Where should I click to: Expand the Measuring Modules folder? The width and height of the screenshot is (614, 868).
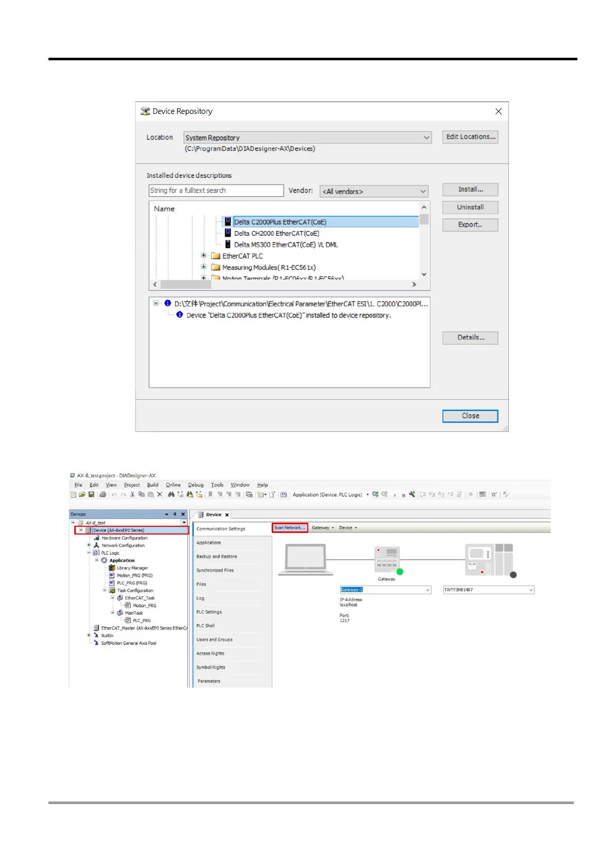[x=204, y=267]
